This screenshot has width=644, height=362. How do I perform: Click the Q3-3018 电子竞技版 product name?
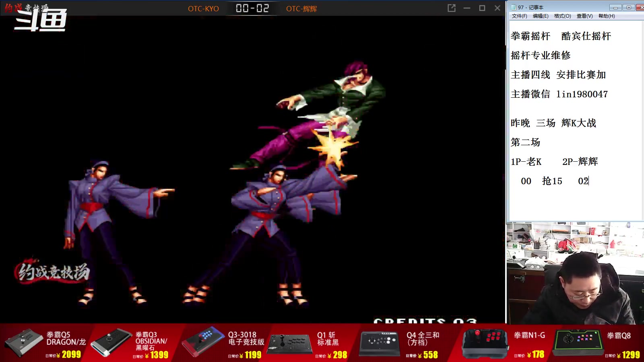[246, 338]
